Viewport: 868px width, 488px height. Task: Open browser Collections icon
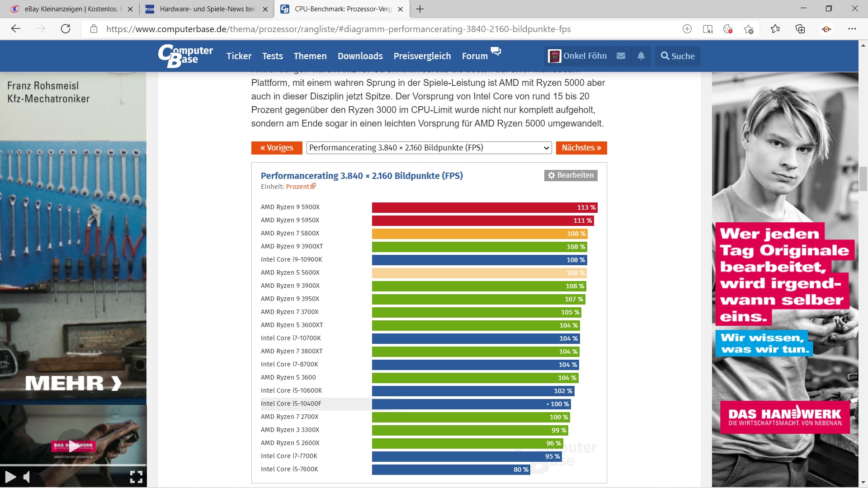pos(800,29)
